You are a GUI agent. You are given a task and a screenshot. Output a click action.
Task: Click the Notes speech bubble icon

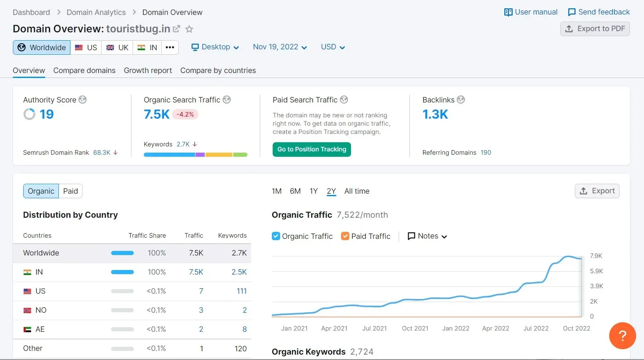tap(412, 236)
